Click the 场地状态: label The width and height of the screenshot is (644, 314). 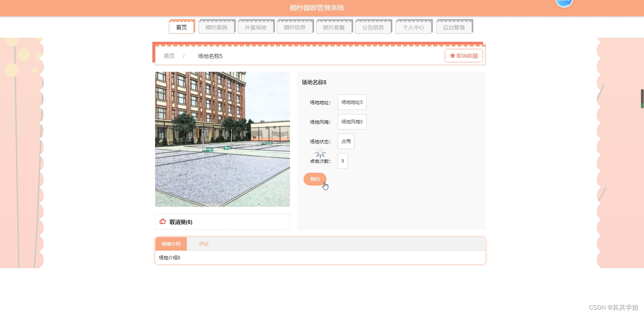[x=320, y=142]
